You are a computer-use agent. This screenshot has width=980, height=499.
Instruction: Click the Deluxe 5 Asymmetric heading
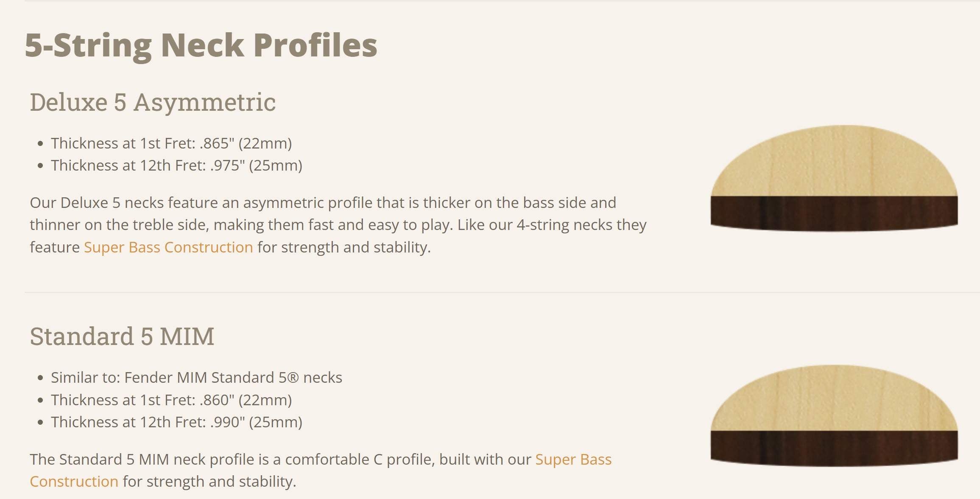(x=153, y=102)
